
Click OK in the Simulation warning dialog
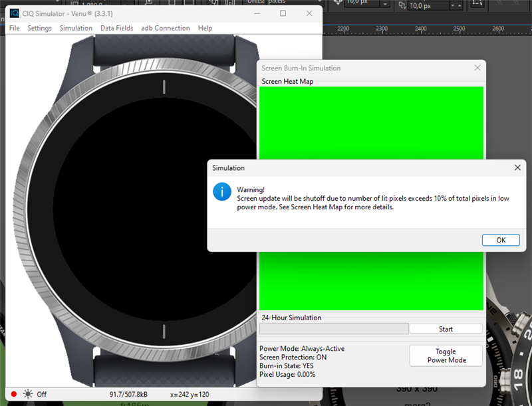pyautogui.click(x=501, y=240)
